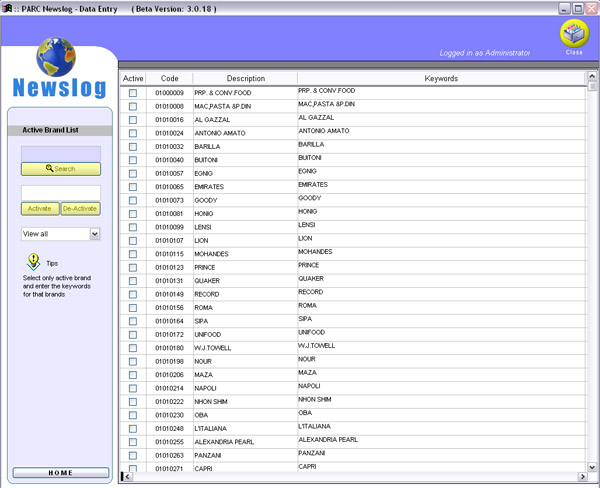Click the UNIFOOD keywords cell
The height and width of the screenshot is (488, 600).
coord(441,335)
